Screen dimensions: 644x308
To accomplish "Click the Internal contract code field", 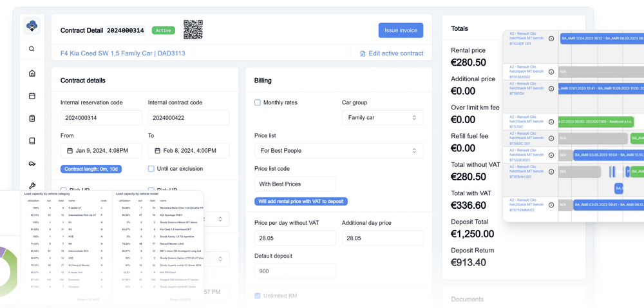I will (189, 117).
